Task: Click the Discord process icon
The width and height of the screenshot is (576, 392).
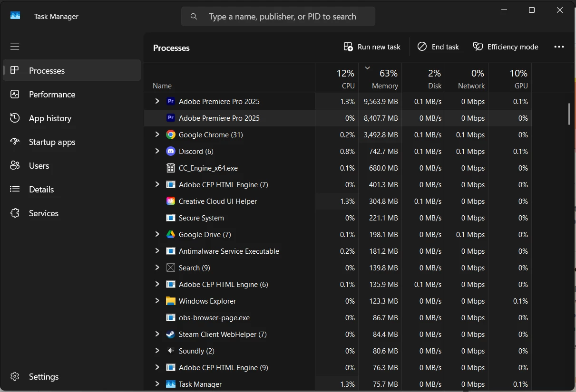Action: coord(171,151)
